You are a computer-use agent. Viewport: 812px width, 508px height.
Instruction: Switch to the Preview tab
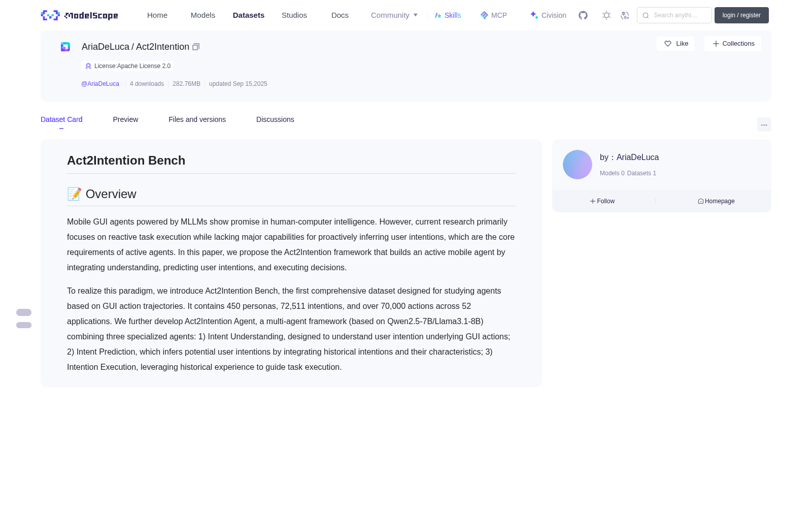125,119
